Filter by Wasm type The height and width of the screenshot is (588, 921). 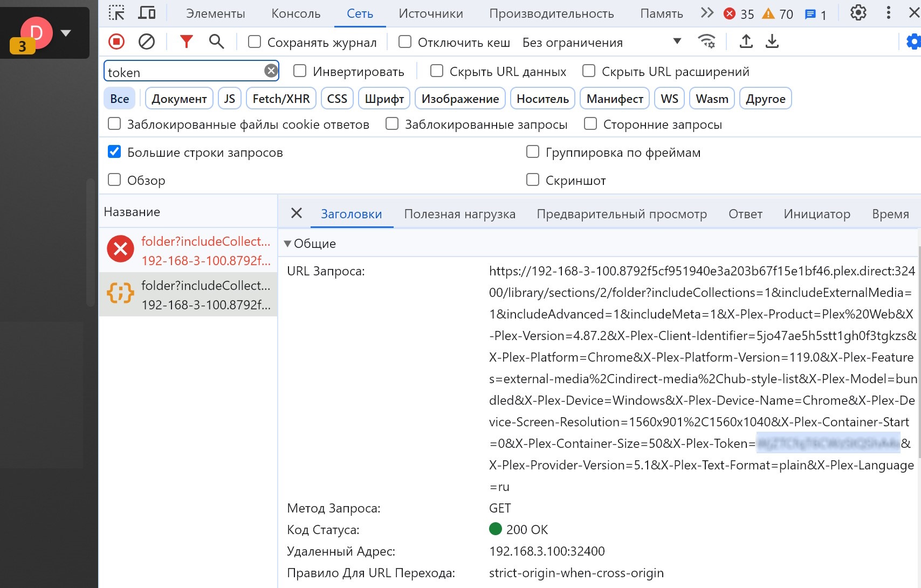[x=712, y=99]
